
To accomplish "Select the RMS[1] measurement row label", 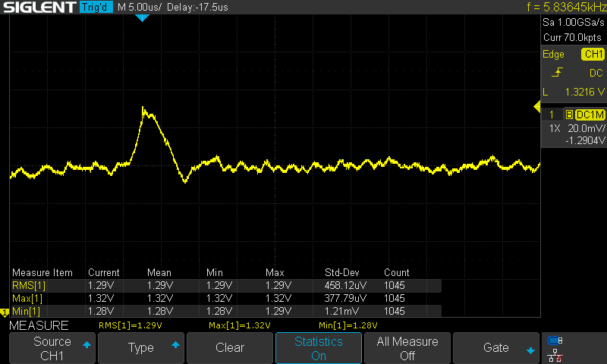I will [29, 285].
